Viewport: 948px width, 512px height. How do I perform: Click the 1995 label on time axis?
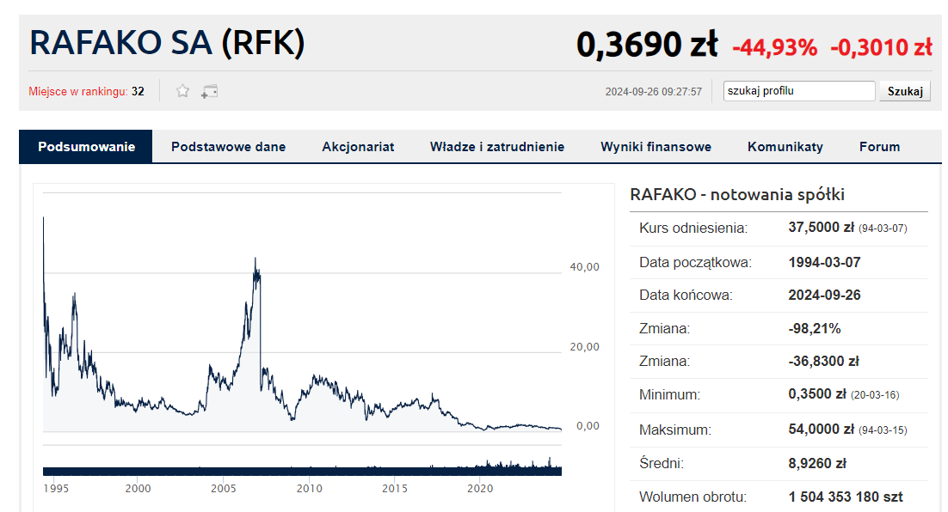point(56,488)
